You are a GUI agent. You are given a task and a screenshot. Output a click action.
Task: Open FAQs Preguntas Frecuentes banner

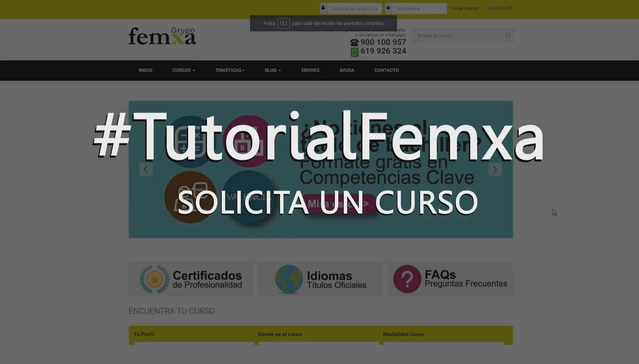point(450,279)
